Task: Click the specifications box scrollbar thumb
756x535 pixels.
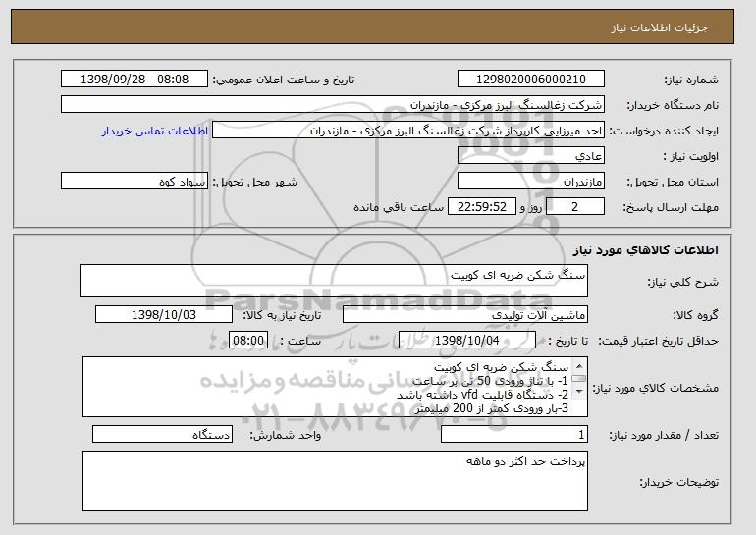Action: (x=579, y=379)
